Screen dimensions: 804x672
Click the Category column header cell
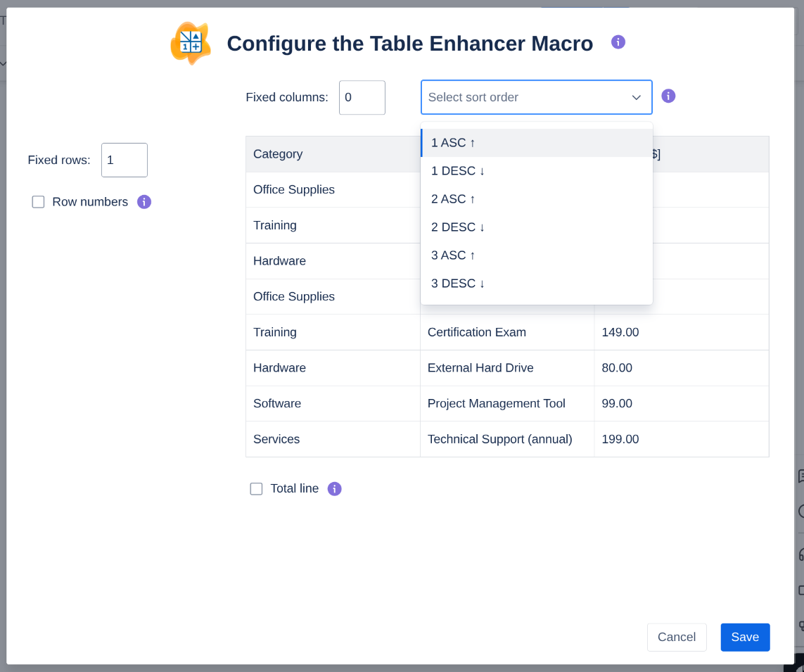point(332,154)
